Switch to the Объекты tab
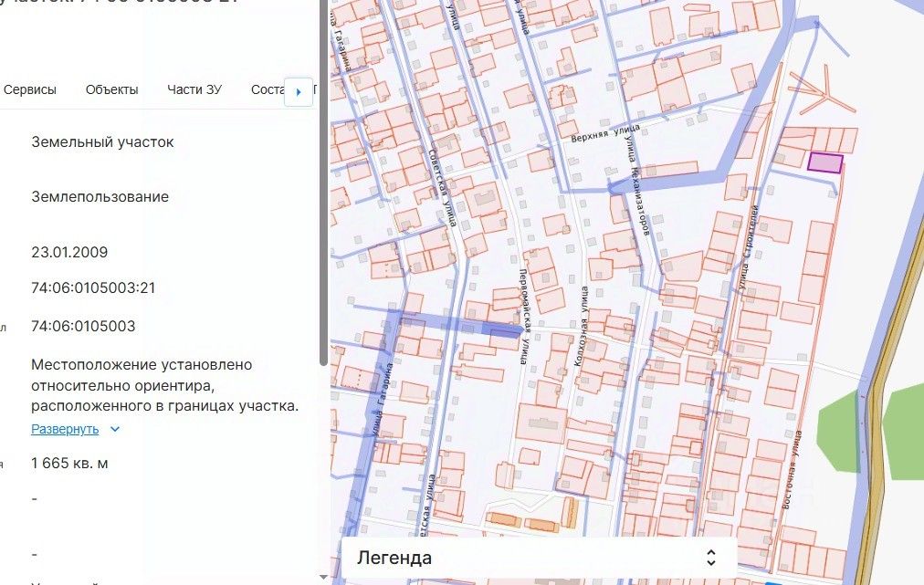 [111, 89]
